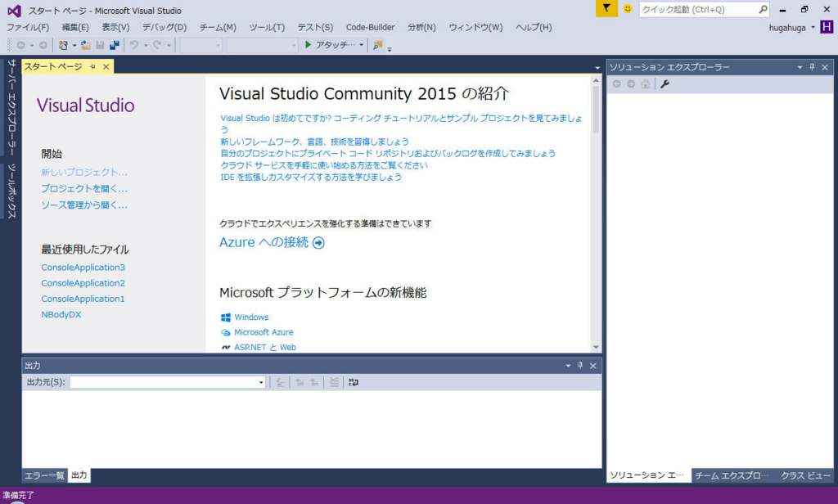
Task: Close the Start Page tab
Action: (x=106, y=66)
